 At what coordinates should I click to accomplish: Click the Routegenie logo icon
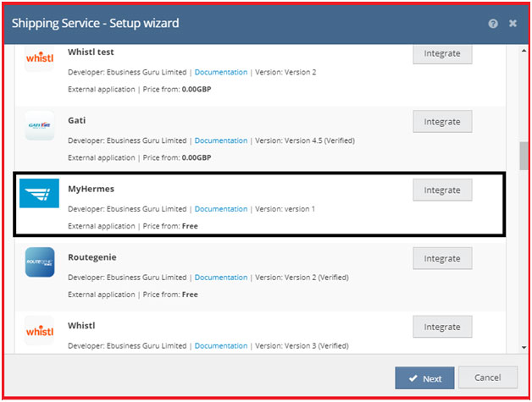pyautogui.click(x=40, y=262)
